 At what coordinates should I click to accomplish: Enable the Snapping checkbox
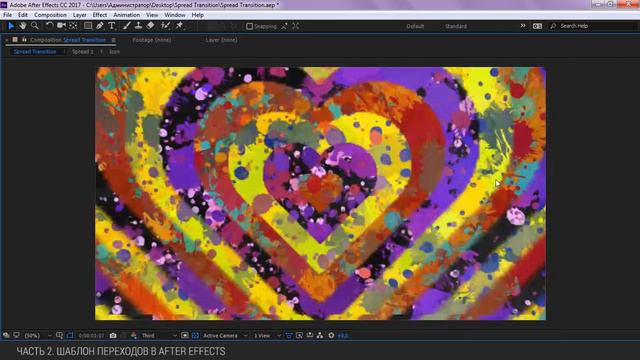pos(249,27)
